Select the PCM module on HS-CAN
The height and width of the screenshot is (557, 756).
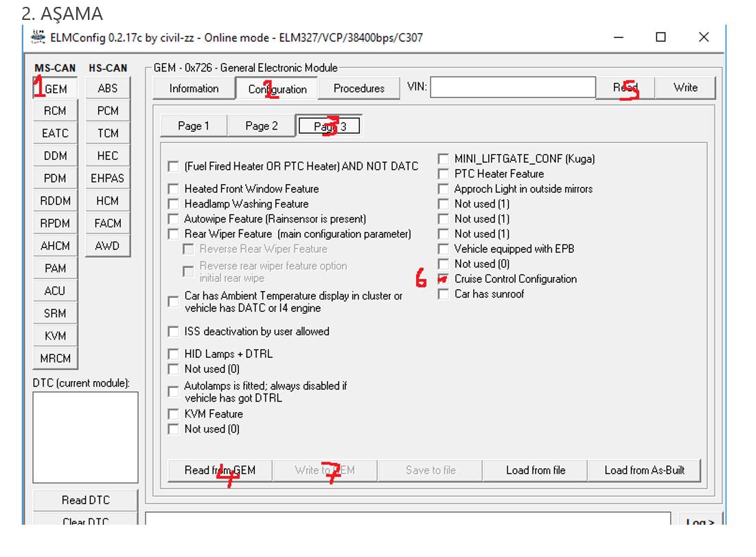[x=108, y=111]
